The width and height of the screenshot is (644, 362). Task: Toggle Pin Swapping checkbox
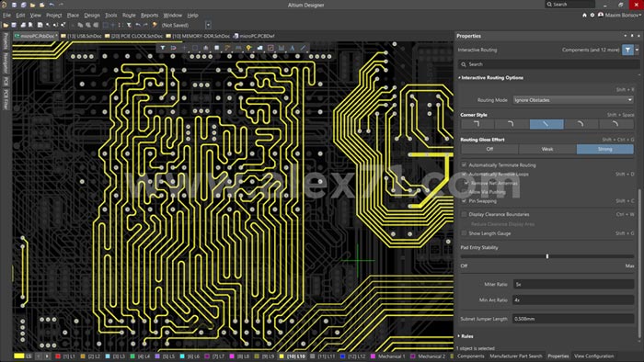point(464,201)
